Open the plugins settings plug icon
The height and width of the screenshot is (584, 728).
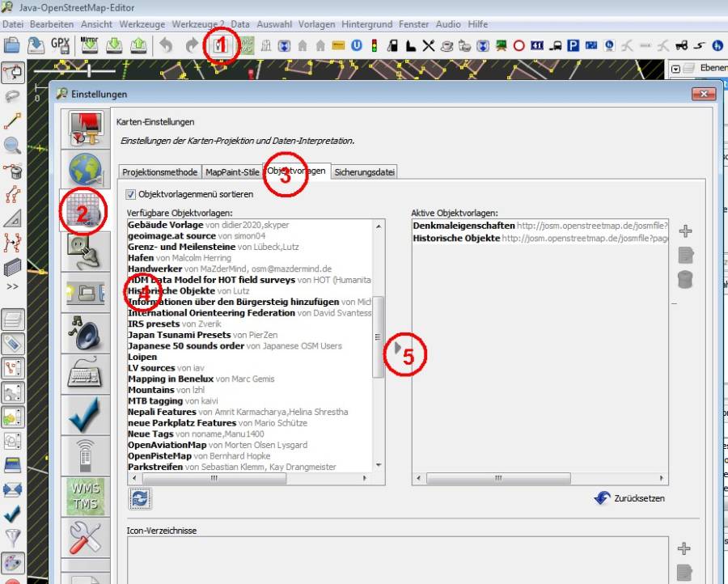pos(84,251)
